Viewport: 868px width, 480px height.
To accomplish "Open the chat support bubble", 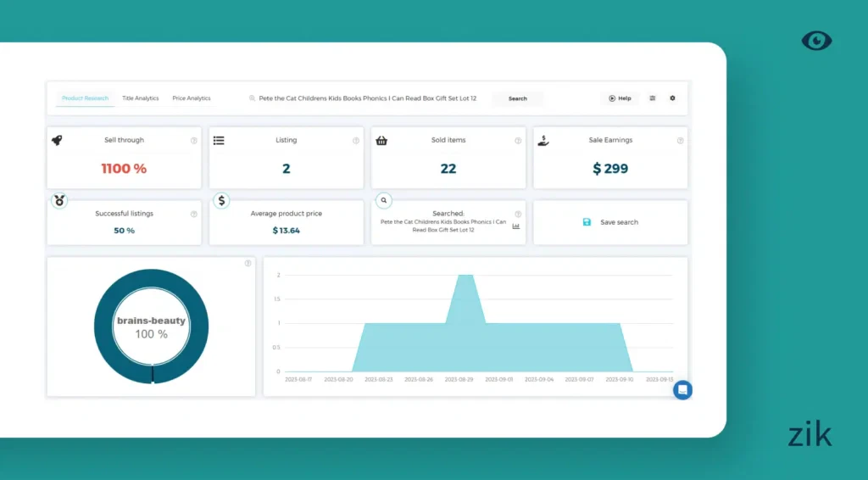I will tap(682, 390).
